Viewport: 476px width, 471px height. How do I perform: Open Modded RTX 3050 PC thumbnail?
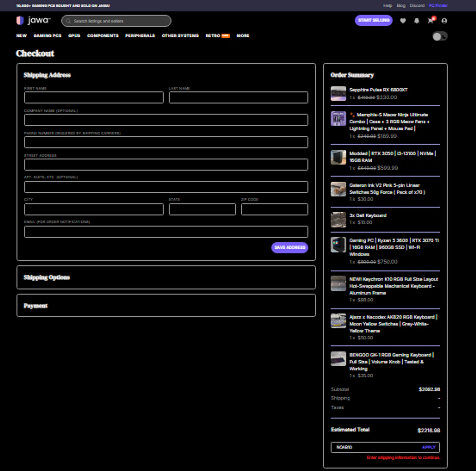[338, 157]
